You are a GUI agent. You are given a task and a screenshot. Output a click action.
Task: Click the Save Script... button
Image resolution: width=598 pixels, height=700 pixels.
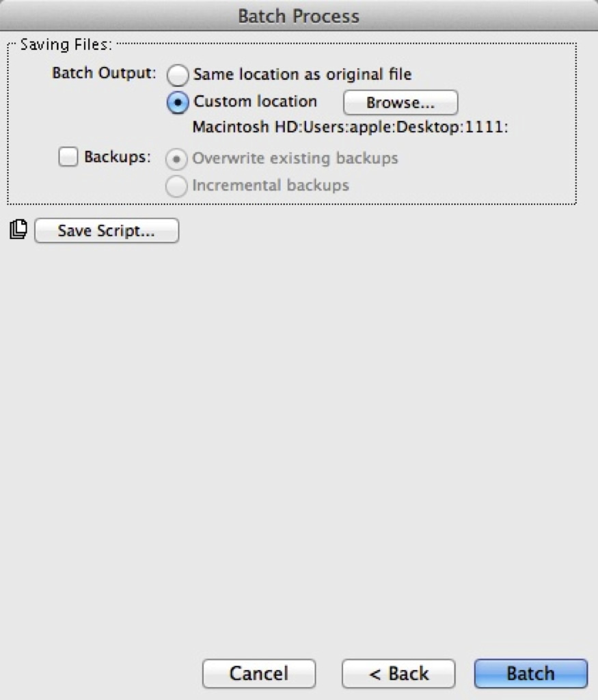pyautogui.click(x=107, y=230)
